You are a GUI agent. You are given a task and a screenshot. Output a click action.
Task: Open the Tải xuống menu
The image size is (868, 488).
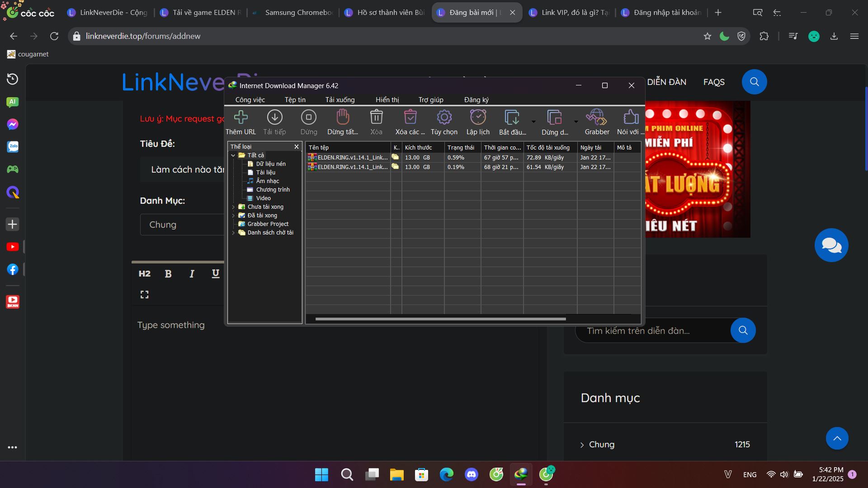(340, 100)
